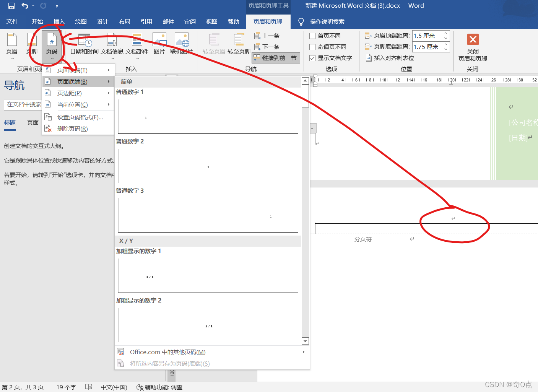Toggle 链接到前一节 link to previous

click(x=276, y=58)
